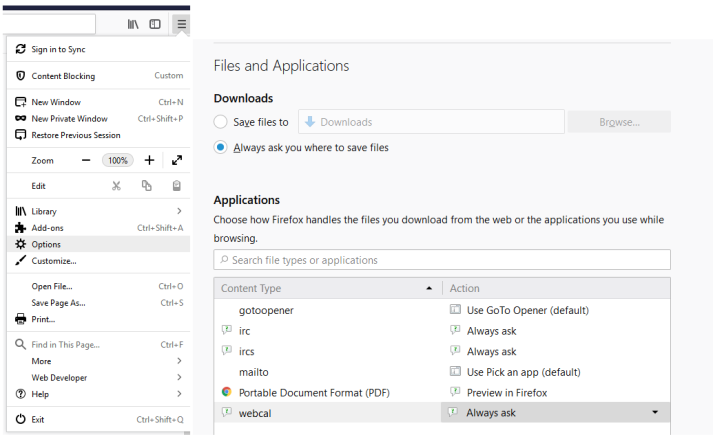Image resolution: width=713 pixels, height=439 pixels.
Task: Click the Copy icon in Edit row
Action: click(147, 185)
